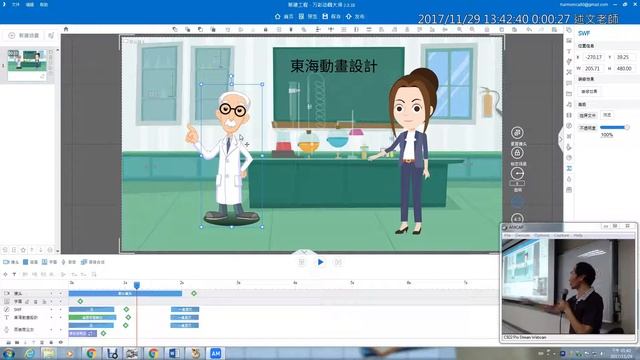Select the green entrance clip on the text layer
Image resolution: width=640 pixels, height=360 pixels.
(92, 318)
